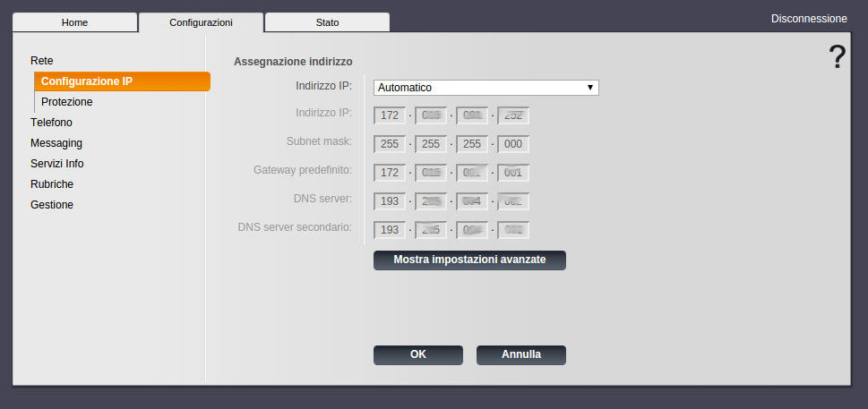The height and width of the screenshot is (409, 868).
Task: Expand the Rete section in sidebar
Action: [x=42, y=61]
